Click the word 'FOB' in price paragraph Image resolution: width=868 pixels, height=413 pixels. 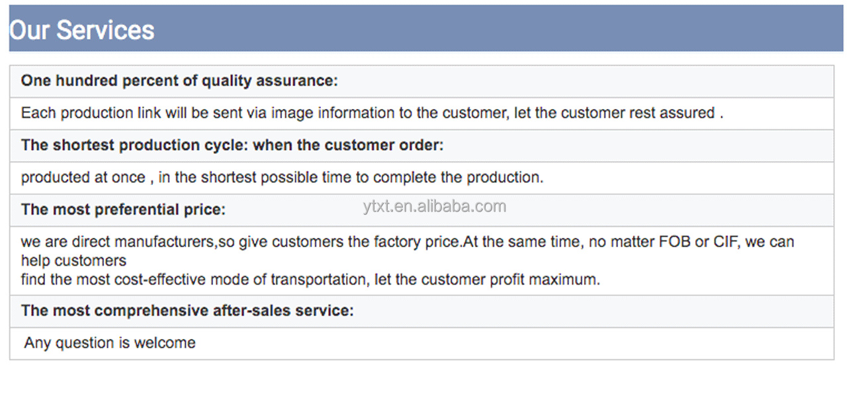coord(675,242)
